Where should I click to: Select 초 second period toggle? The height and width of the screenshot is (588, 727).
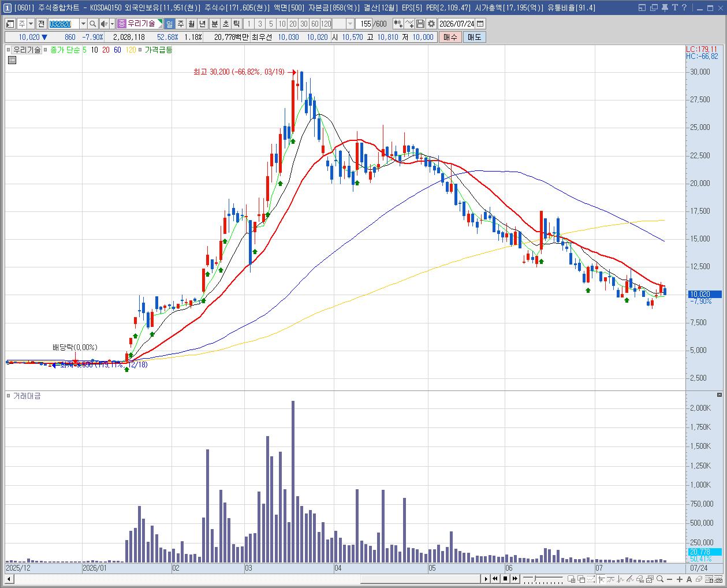225,24
